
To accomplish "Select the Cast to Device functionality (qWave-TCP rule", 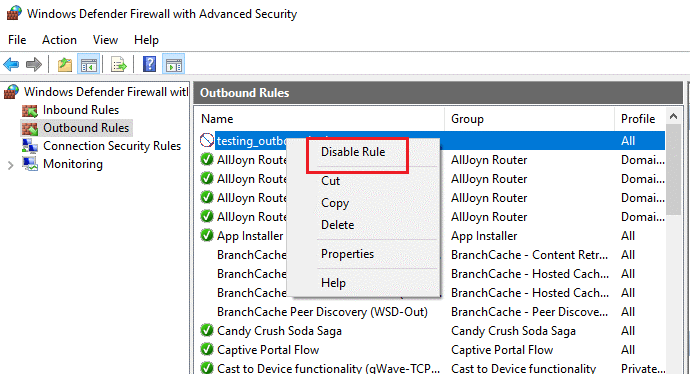I will [328, 368].
